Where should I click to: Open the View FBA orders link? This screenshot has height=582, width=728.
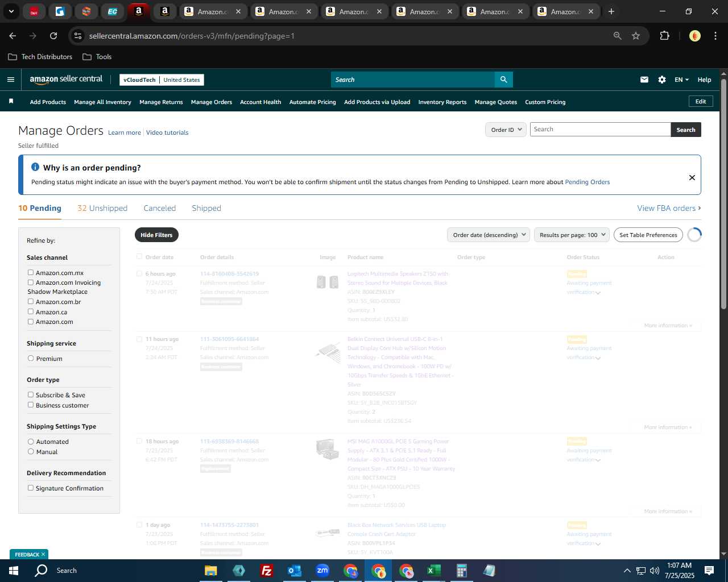click(669, 209)
